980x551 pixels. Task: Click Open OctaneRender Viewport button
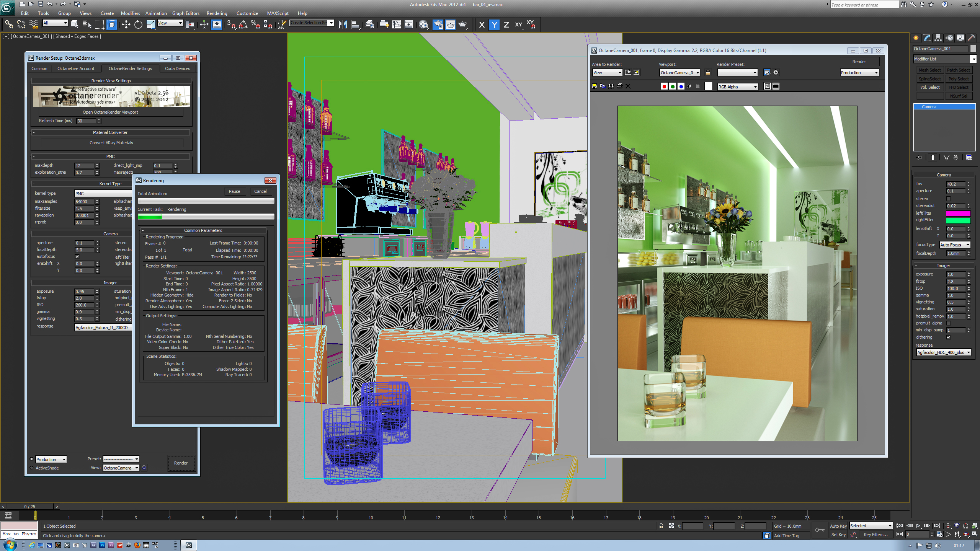110,112
